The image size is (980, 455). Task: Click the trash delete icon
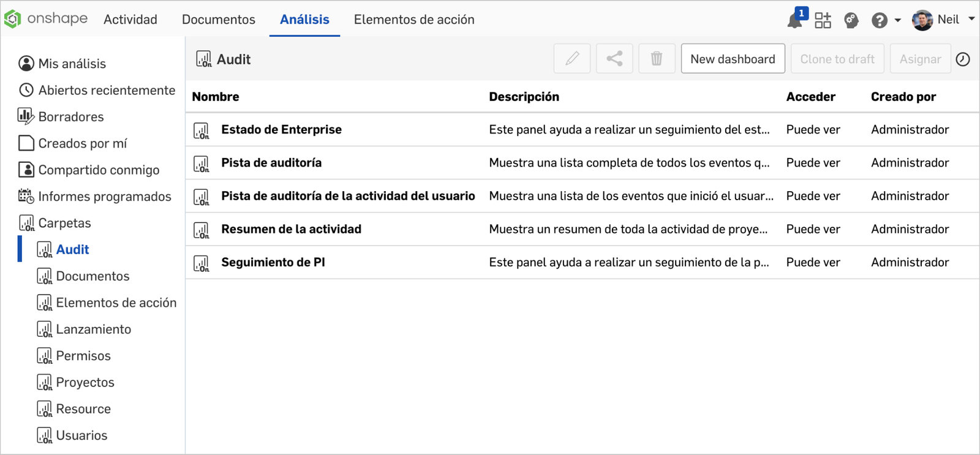coord(656,59)
